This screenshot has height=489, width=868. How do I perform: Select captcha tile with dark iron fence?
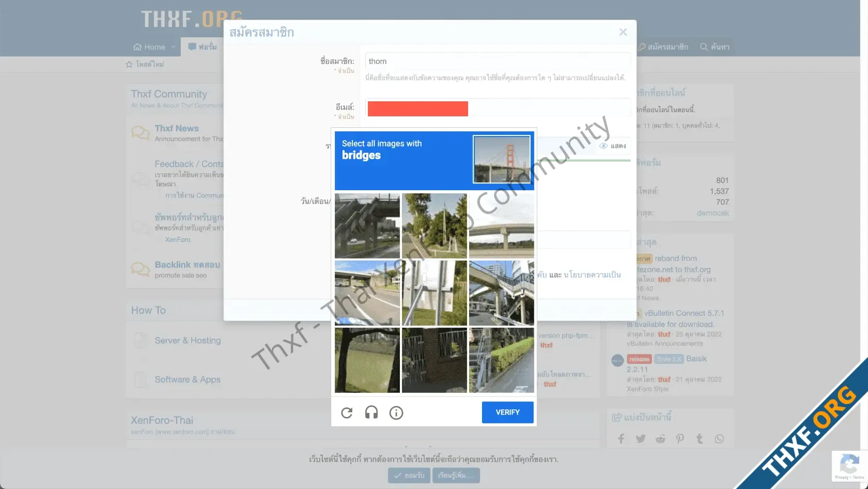pyautogui.click(x=435, y=360)
